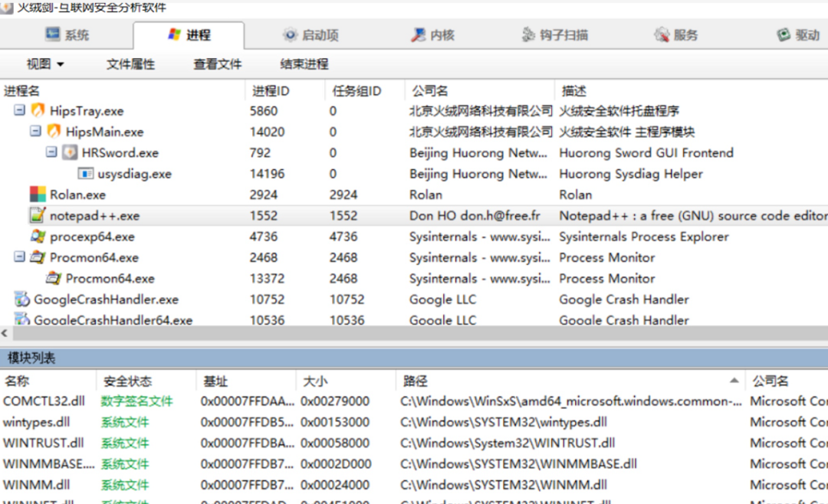Switch to the 进程 tab
Screen dimensions: 828x504
pyautogui.click(x=189, y=35)
